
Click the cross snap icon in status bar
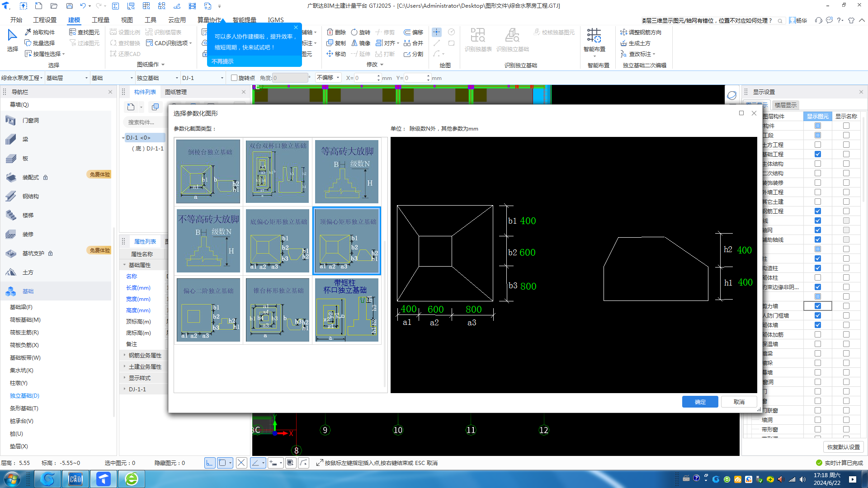241,463
